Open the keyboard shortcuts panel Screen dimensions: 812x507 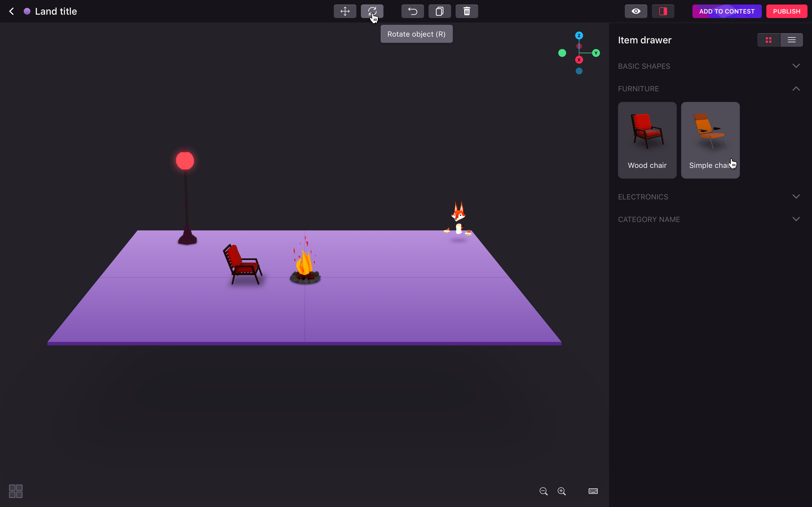coord(593,491)
